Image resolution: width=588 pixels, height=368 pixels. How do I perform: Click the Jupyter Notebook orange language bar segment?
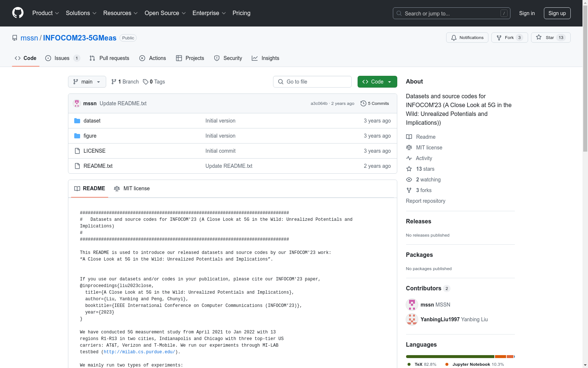tap(501, 357)
